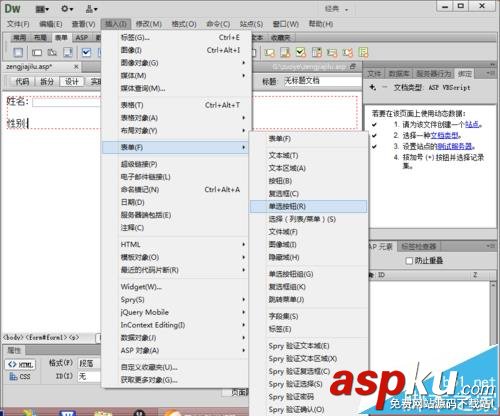
Task: Click the Text Field insert icon
Action: coord(37,53)
